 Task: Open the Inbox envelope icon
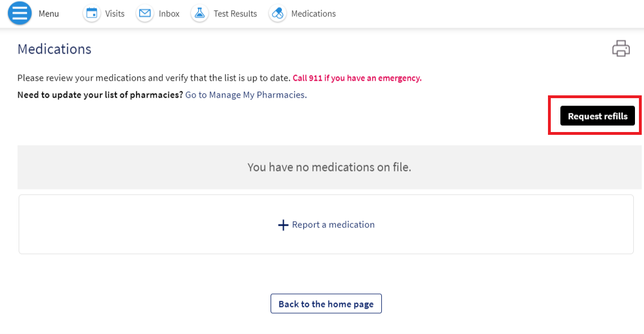[145, 13]
